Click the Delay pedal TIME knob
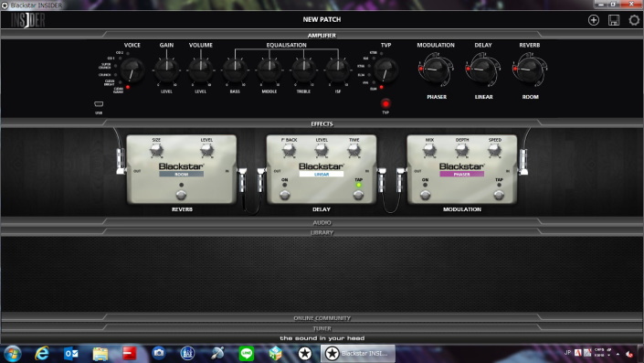This screenshot has width=644, height=363. pos(354,151)
